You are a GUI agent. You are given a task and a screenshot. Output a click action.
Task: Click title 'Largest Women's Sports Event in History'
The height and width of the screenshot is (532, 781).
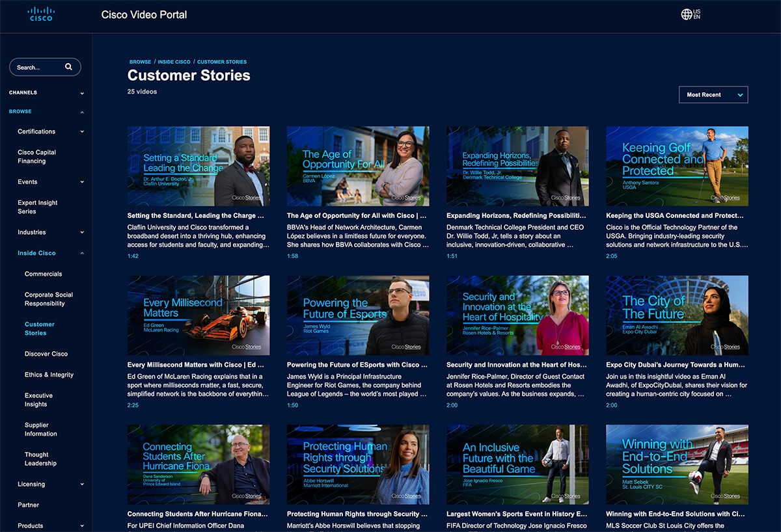[517, 514]
